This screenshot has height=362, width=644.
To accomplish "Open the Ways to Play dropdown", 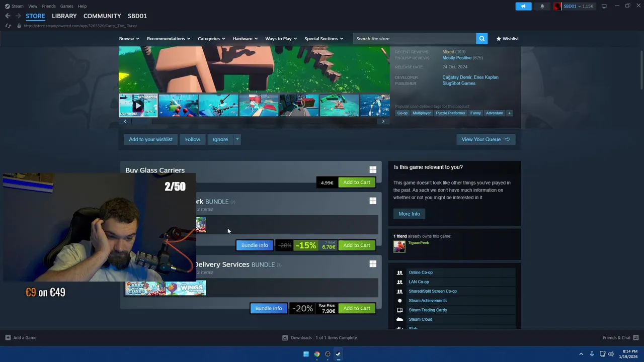I will [x=281, y=39].
